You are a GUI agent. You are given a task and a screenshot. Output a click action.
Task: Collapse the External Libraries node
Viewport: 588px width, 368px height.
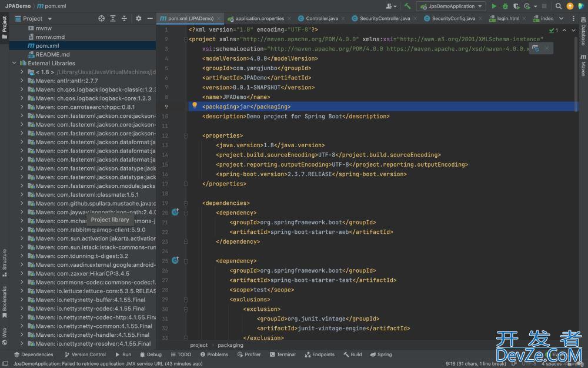(x=14, y=63)
